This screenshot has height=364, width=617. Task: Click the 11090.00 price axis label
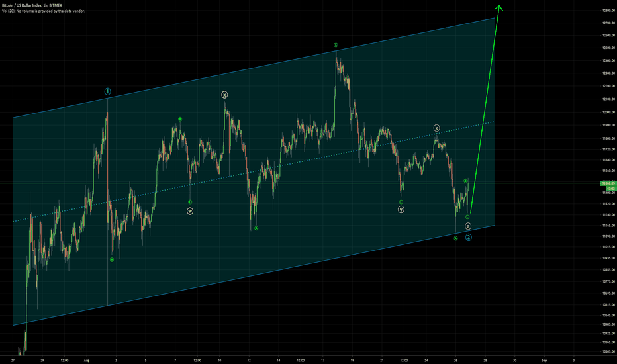pyautogui.click(x=608, y=236)
